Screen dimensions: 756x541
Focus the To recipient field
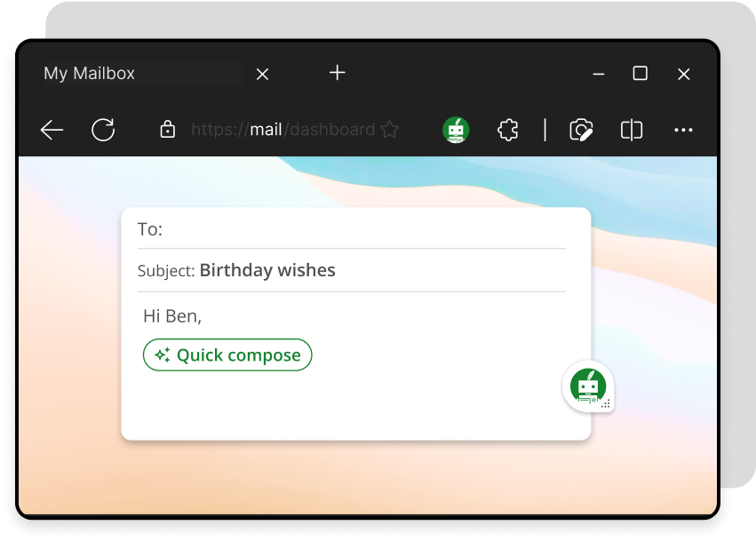point(355,230)
